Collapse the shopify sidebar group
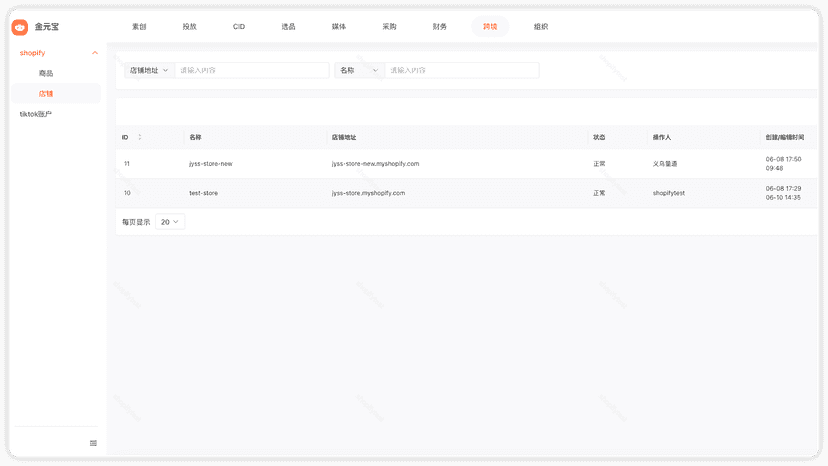828x466 pixels. click(x=95, y=53)
